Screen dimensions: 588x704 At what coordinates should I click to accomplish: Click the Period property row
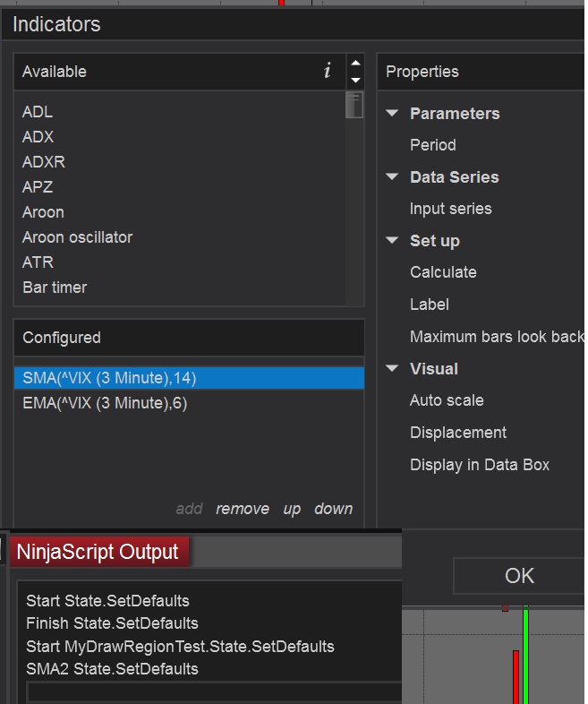(433, 145)
